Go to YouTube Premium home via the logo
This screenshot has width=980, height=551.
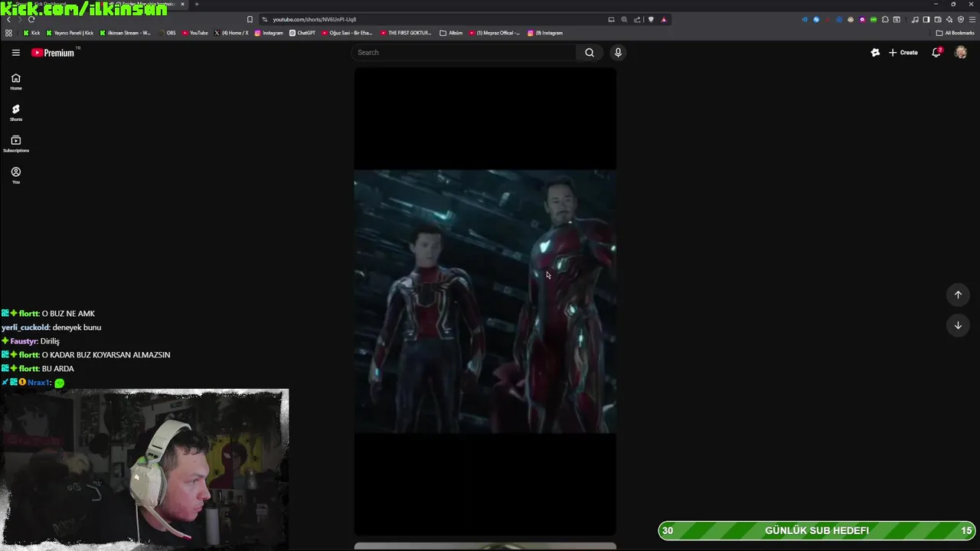[53, 52]
